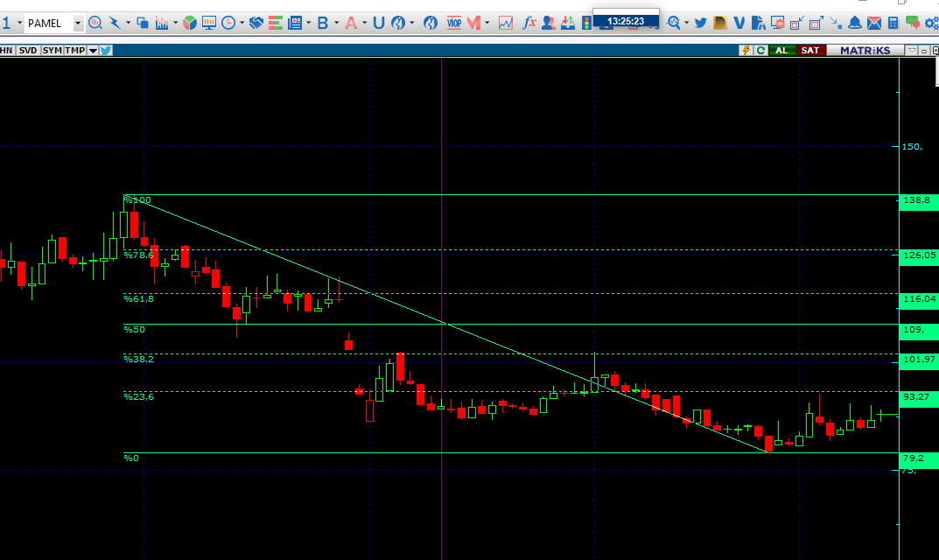The width and height of the screenshot is (939, 560).
Task: Click the 13:25:23 clock display
Action: click(x=626, y=21)
